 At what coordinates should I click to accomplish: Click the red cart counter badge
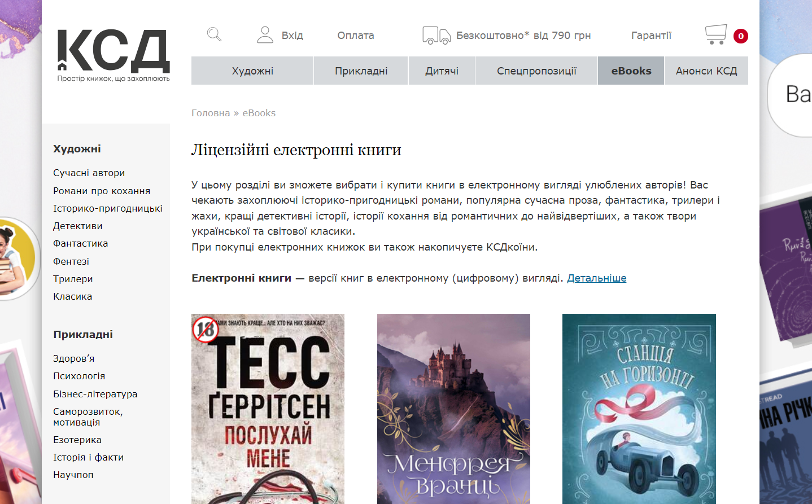pos(741,36)
